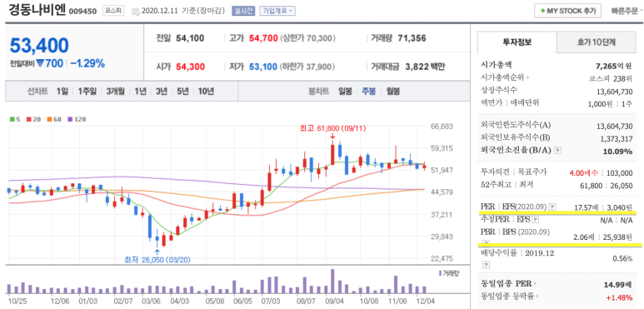Click the 시가 value 54,300
The width and height of the screenshot is (644, 309).
[190, 67]
